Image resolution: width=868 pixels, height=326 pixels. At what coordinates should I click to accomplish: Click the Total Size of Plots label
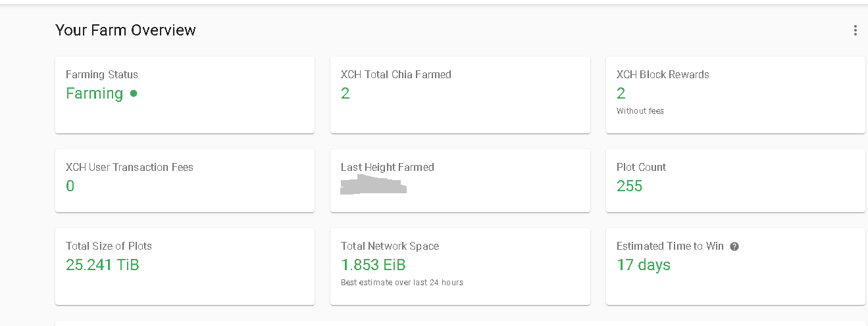(x=109, y=246)
